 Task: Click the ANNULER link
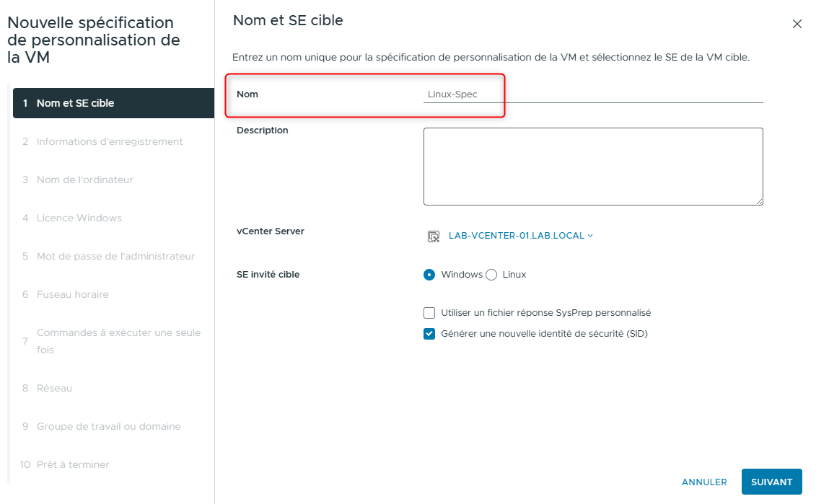[704, 482]
